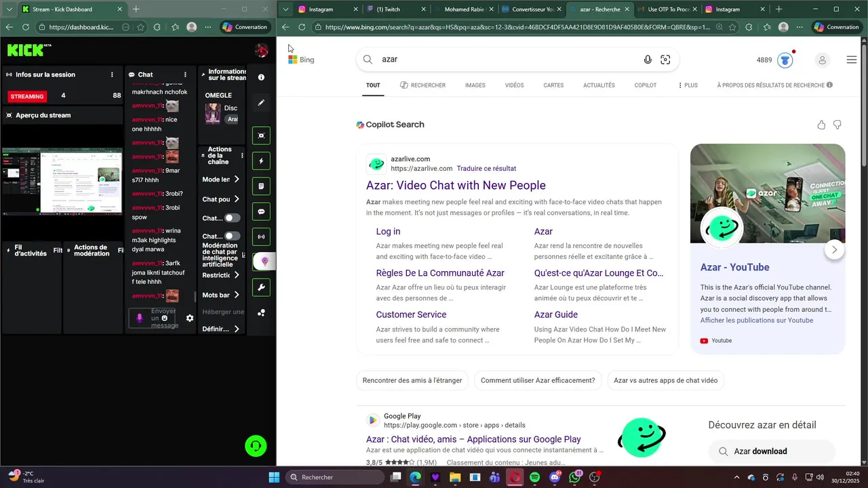Click the wrench icon in Kick sidebar
868x488 pixels.
[261, 287]
